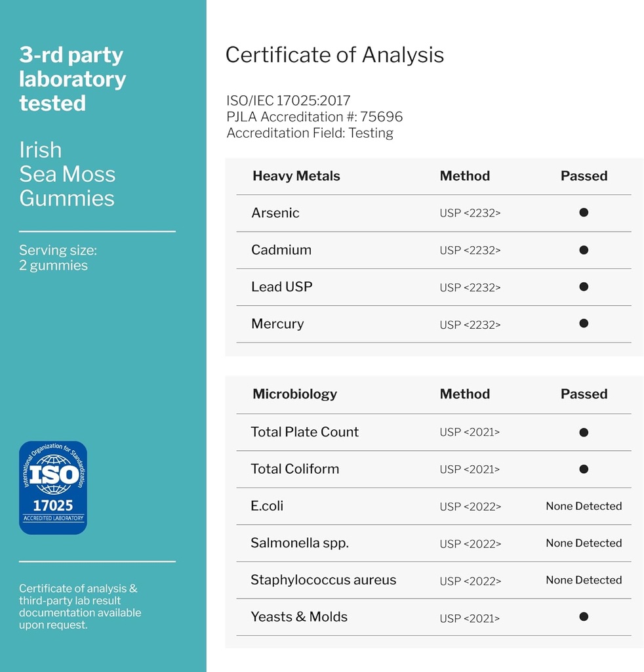Click the E.coli None Detected result

click(584, 506)
